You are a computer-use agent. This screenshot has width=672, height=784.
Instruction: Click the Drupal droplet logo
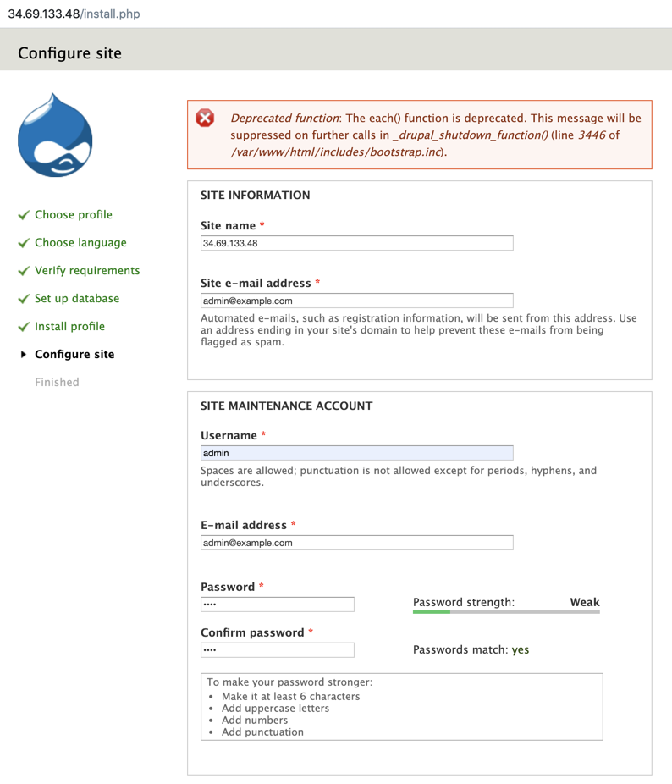pos(55,136)
